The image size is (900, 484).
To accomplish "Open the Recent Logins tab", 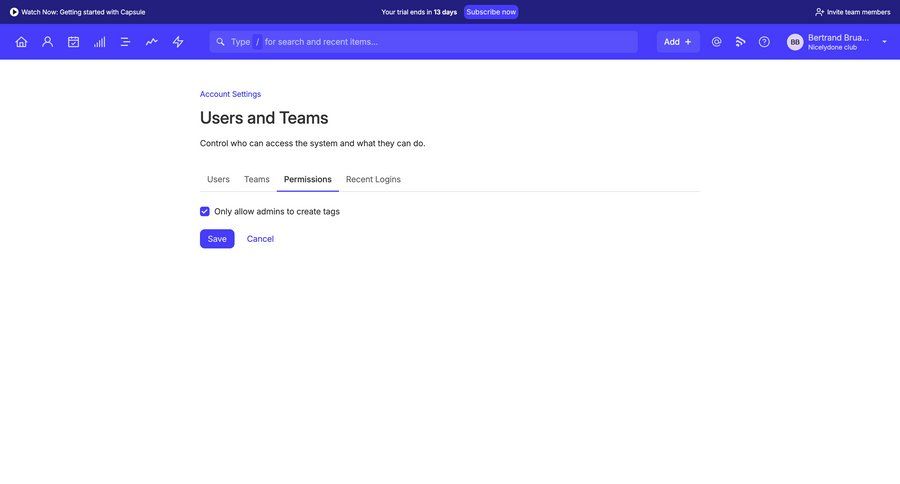I will [373, 180].
